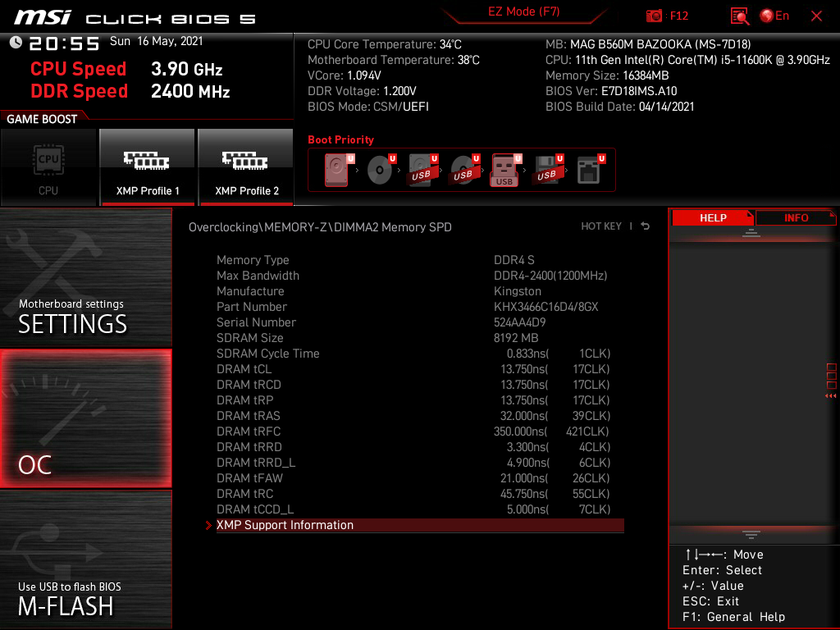
Task: Click the Part Number KHX3466C16D4/8GX value
Action: [x=546, y=307]
